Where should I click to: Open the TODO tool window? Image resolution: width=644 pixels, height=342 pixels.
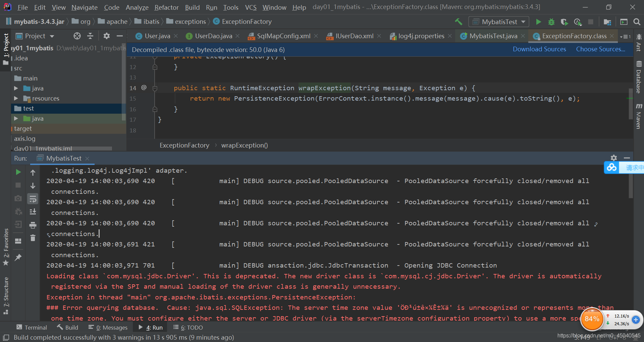tap(188, 327)
